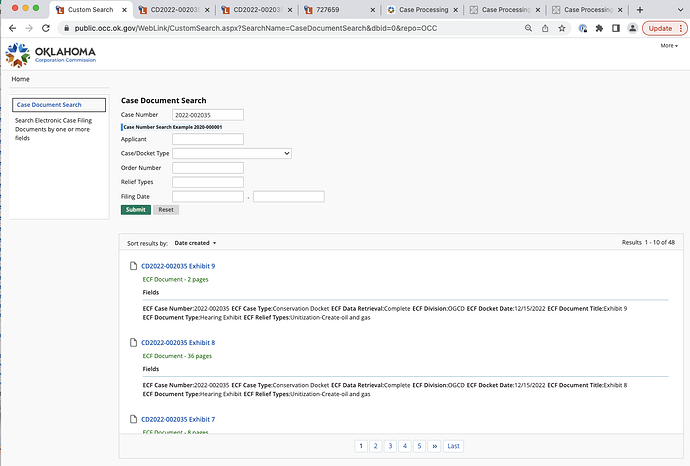The width and height of the screenshot is (690, 466).
Task: Open the Chrome three-dot menu beside Update
Action: 681,28
